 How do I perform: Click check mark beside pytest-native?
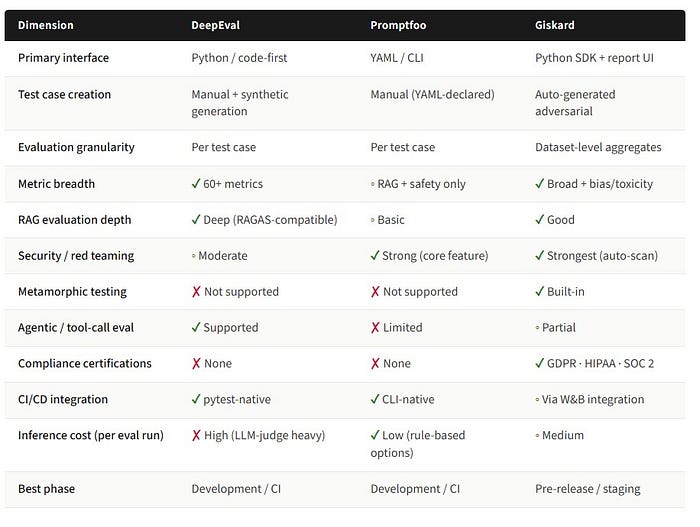[x=196, y=399]
